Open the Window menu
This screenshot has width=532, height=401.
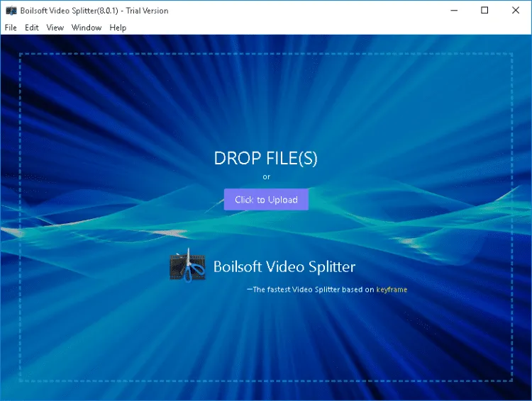pyautogui.click(x=87, y=28)
